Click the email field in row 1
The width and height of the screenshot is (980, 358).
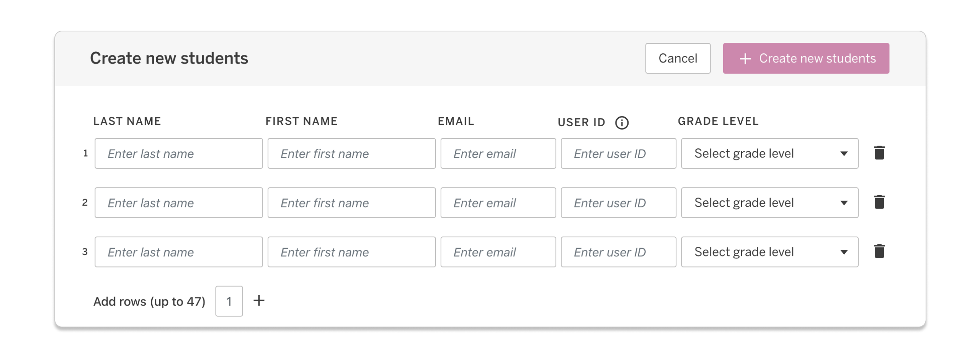click(498, 153)
